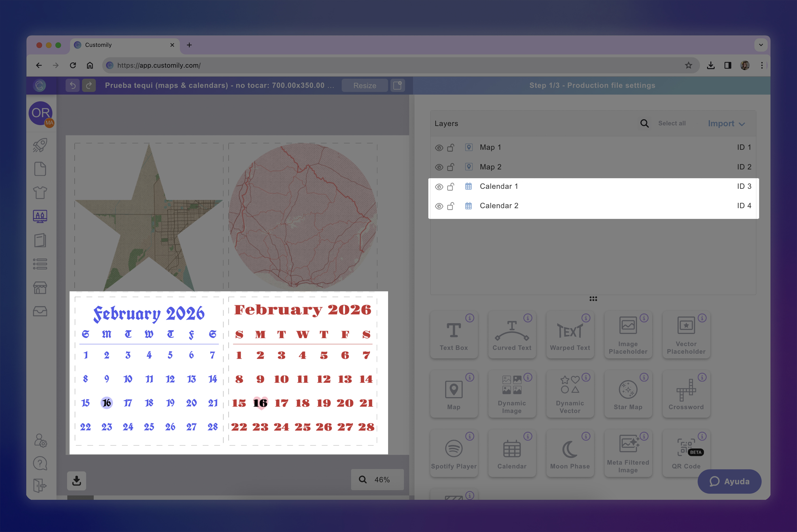Click the Resize button
This screenshot has width=797, height=532.
point(364,85)
